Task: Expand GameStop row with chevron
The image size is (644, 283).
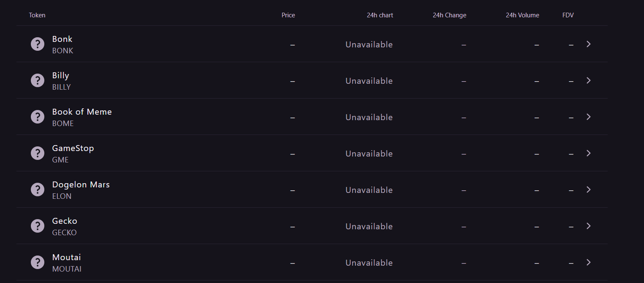Action: 588,153
